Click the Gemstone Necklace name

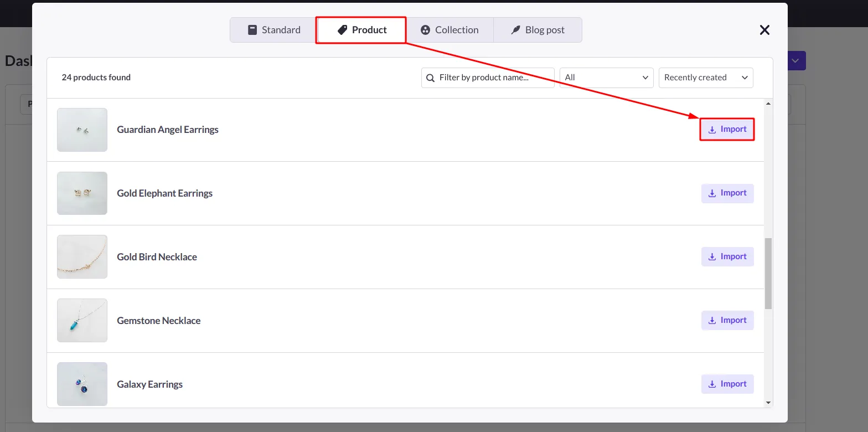(x=159, y=321)
